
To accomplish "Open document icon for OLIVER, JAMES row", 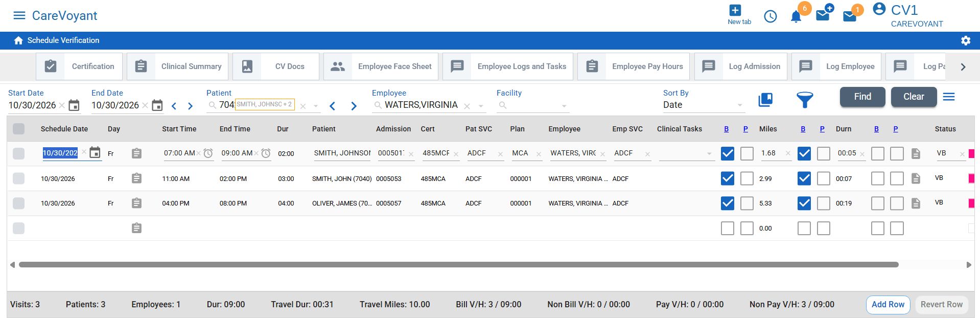I will click(x=916, y=203).
